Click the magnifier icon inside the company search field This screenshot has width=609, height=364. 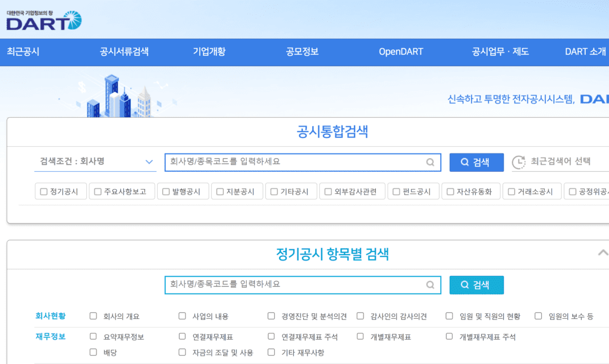tap(429, 162)
